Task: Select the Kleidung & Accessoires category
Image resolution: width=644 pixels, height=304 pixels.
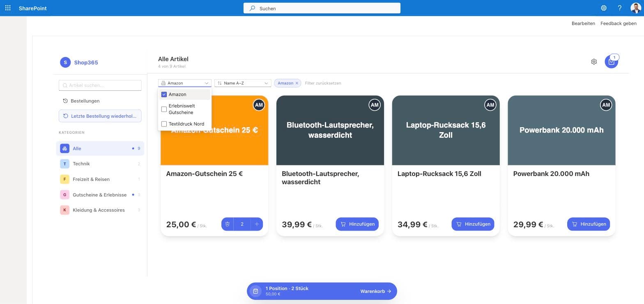Action: pos(100,210)
